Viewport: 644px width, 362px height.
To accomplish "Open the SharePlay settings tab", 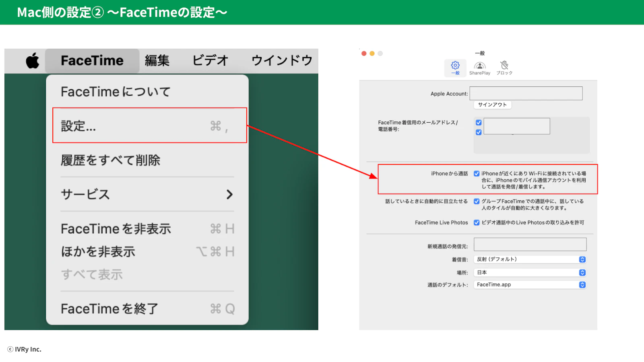I will (x=480, y=68).
